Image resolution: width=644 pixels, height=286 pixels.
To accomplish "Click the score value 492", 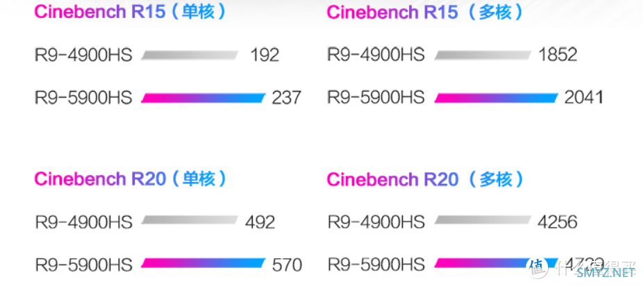I will (x=260, y=222).
